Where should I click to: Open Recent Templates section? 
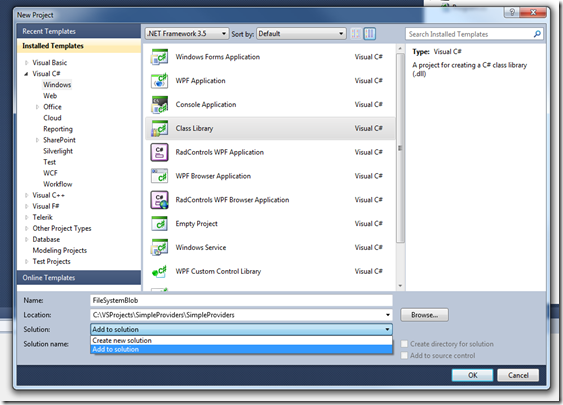pos(79,31)
